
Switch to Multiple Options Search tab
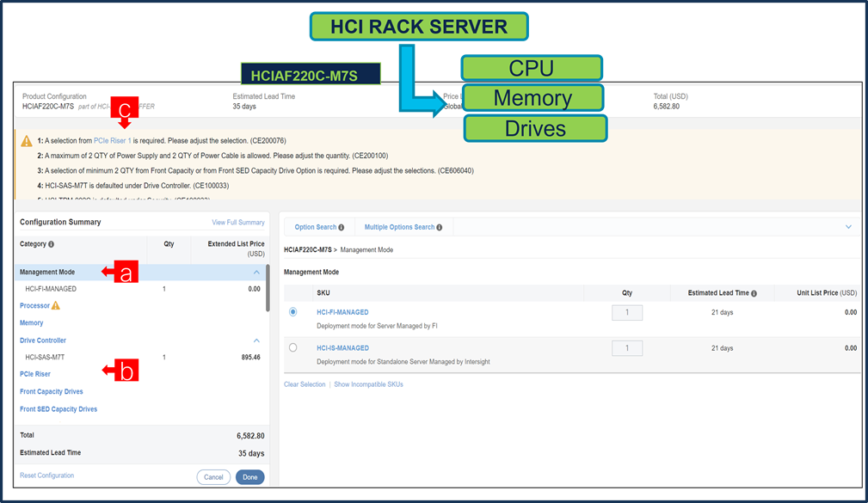coord(403,228)
